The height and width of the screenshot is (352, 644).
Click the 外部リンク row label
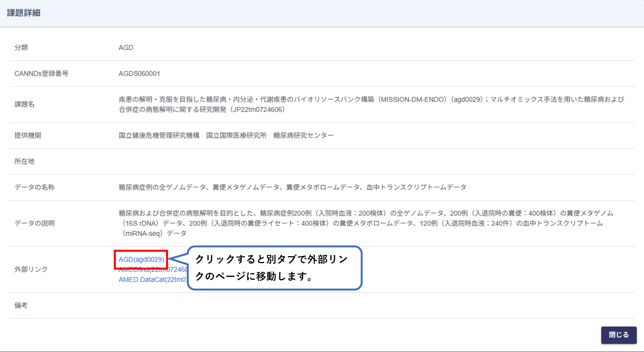pos(31,269)
